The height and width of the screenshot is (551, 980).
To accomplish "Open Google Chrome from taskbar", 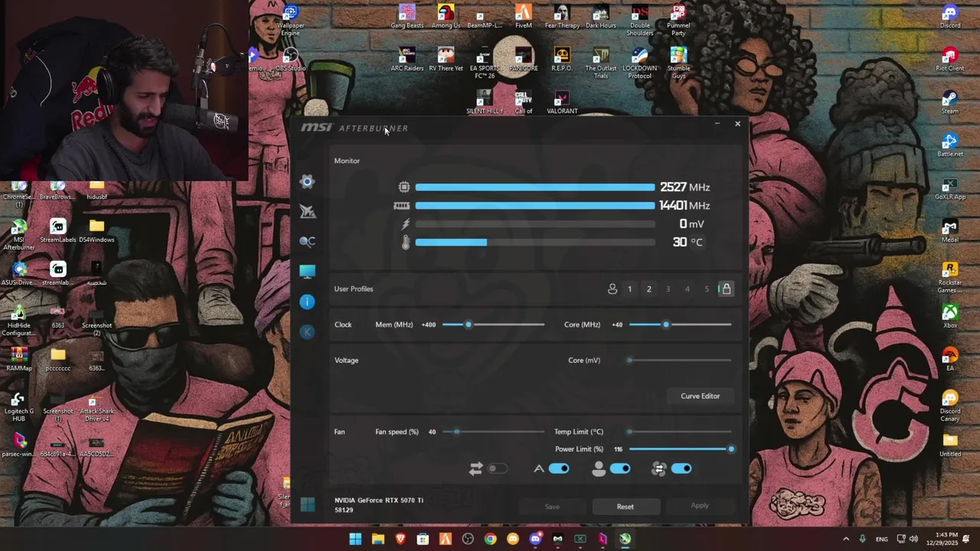I will click(x=490, y=539).
